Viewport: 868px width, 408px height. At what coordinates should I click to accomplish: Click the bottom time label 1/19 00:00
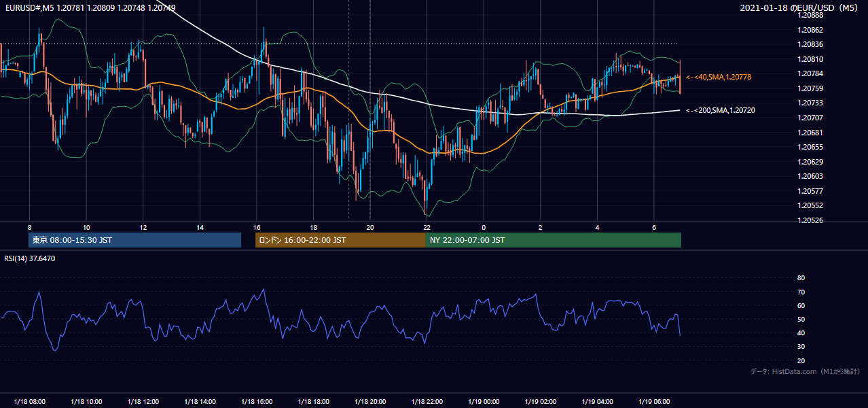click(484, 402)
